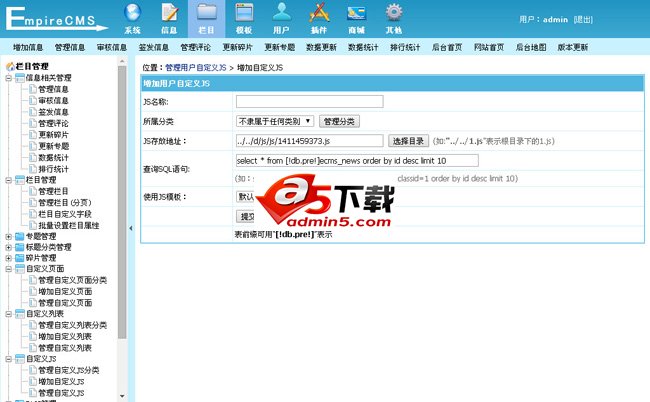Expand the 专题管理 tree node

point(8,236)
